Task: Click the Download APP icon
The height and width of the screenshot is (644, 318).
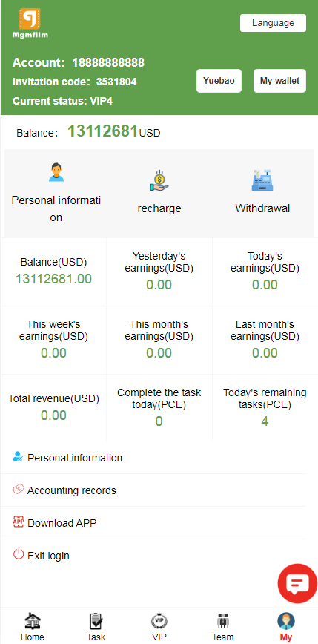Action: (19, 522)
